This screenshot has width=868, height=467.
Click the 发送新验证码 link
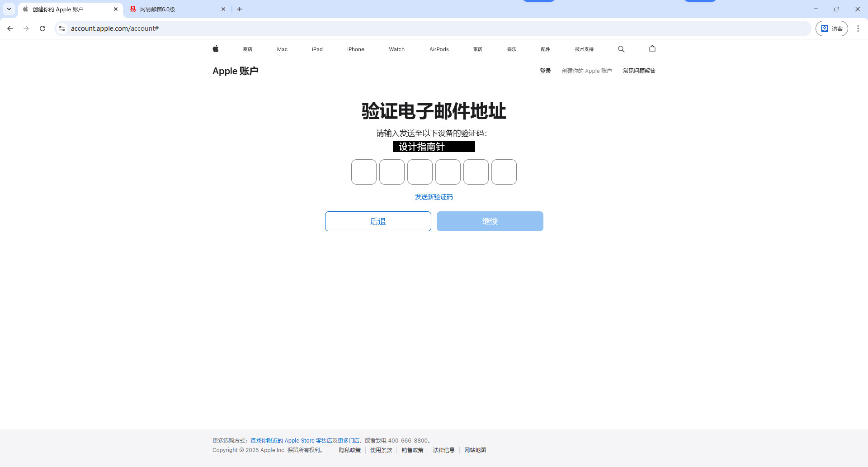pos(434,197)
